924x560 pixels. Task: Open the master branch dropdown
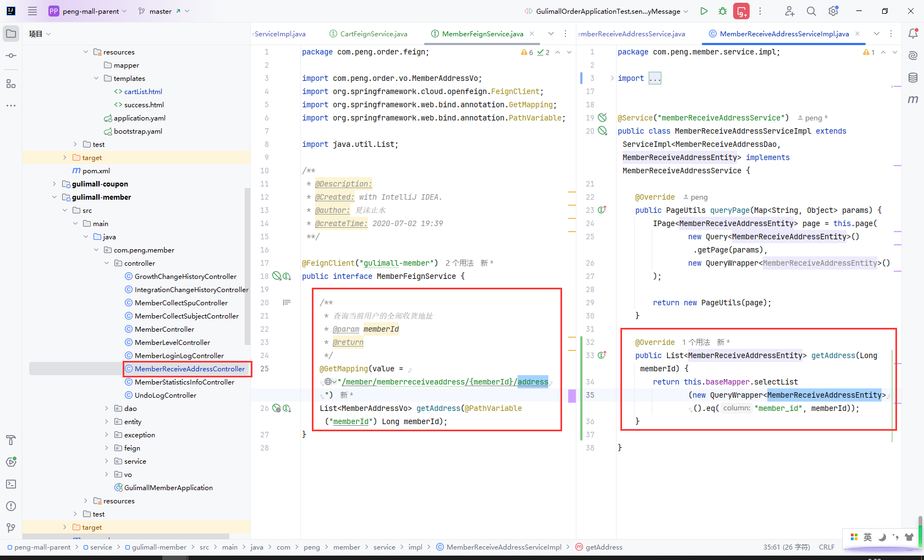point(163,11)
